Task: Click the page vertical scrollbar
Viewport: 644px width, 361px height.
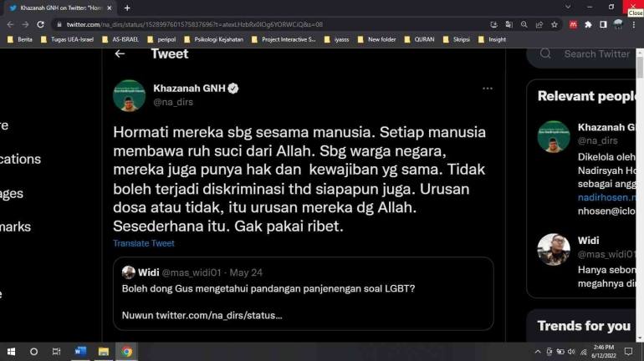Action: (x=640, y=195)
